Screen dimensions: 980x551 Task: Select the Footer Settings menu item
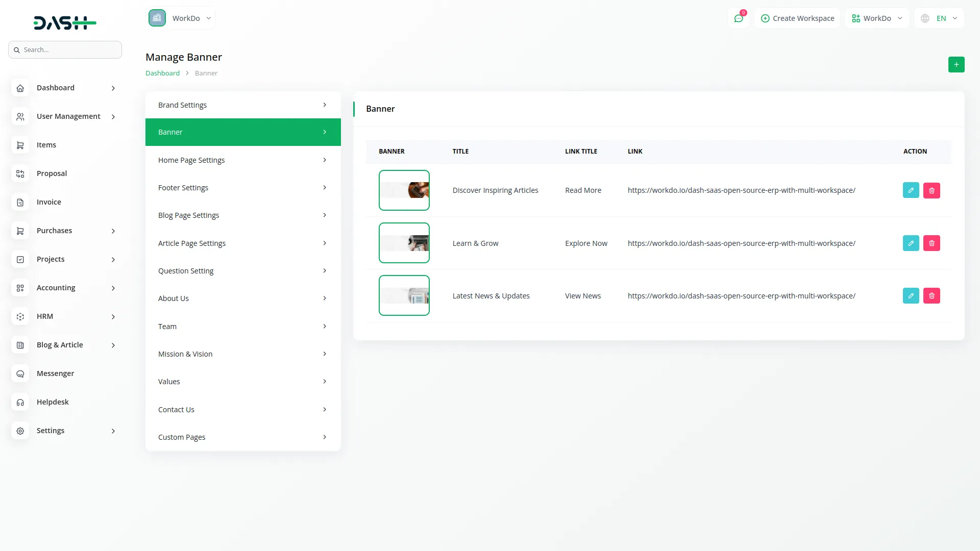pyautogui.click(x=243, y=188)
